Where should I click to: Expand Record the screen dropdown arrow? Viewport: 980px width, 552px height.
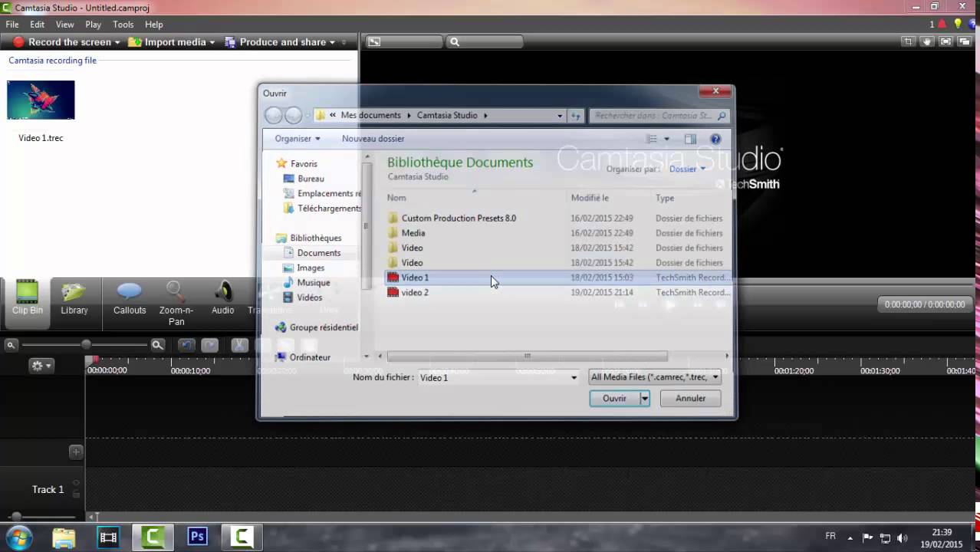(x=117, y=42)
